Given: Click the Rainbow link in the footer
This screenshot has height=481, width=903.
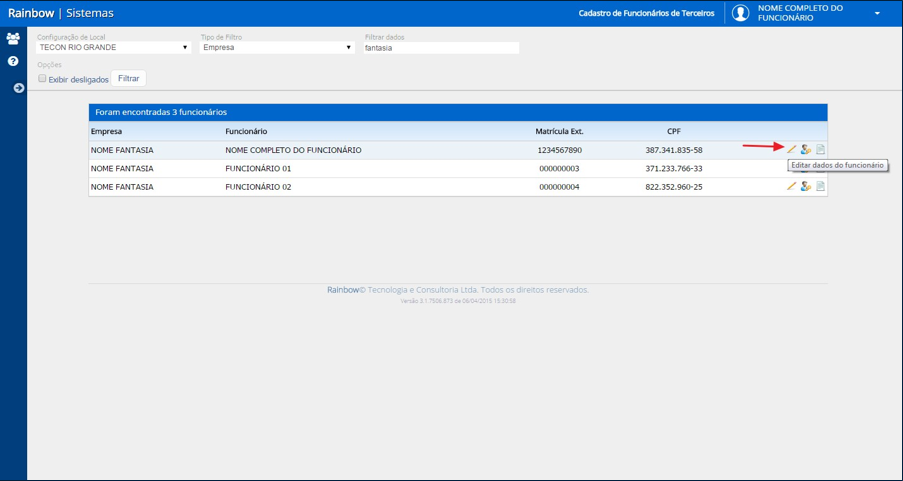Looking at the screenshot, I should 343,290.
